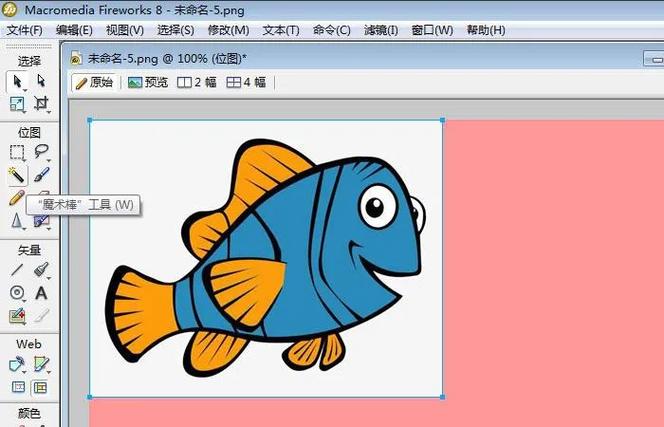This screenshot has width=664, height=427.
Task: Select the Pencil tool
Action: pyautogui.click(x=17, y=198)
